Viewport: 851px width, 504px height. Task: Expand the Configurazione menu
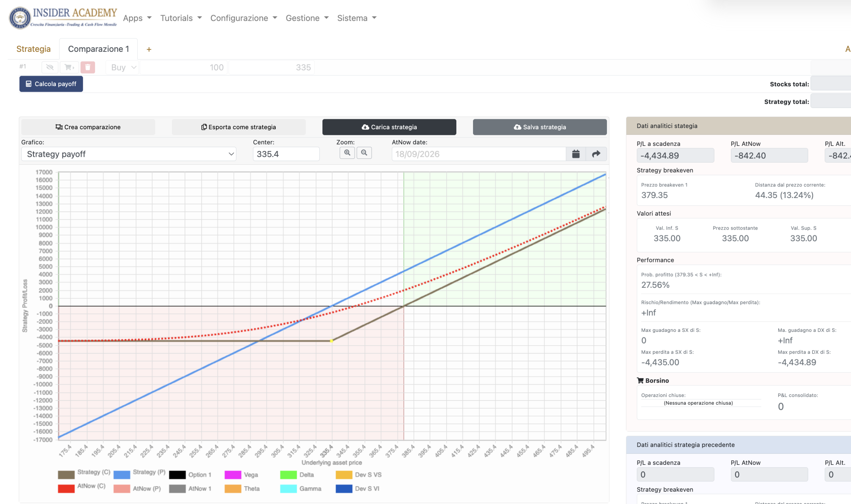pos(244,18)
